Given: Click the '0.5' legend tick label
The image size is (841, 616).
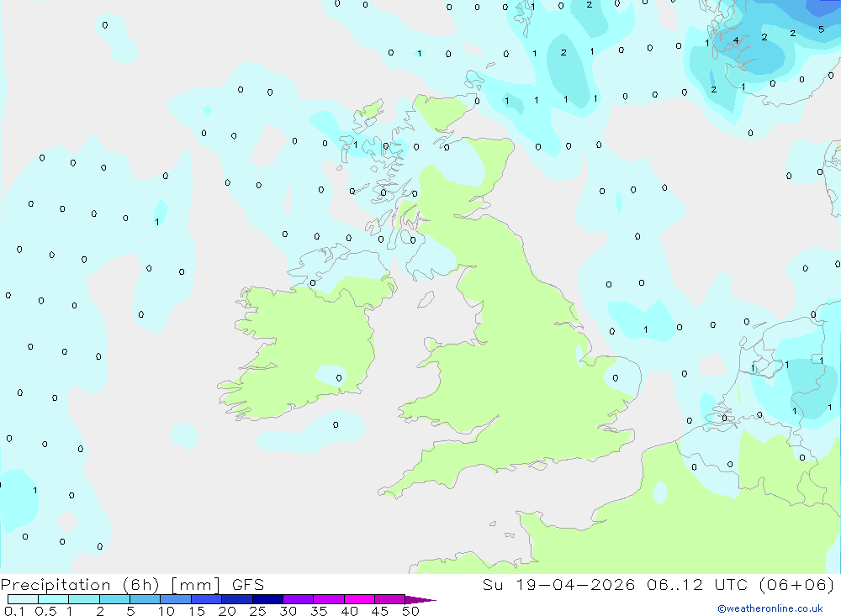Looking at the screenshot, I should pyautogui.click(x=45, y=611).
